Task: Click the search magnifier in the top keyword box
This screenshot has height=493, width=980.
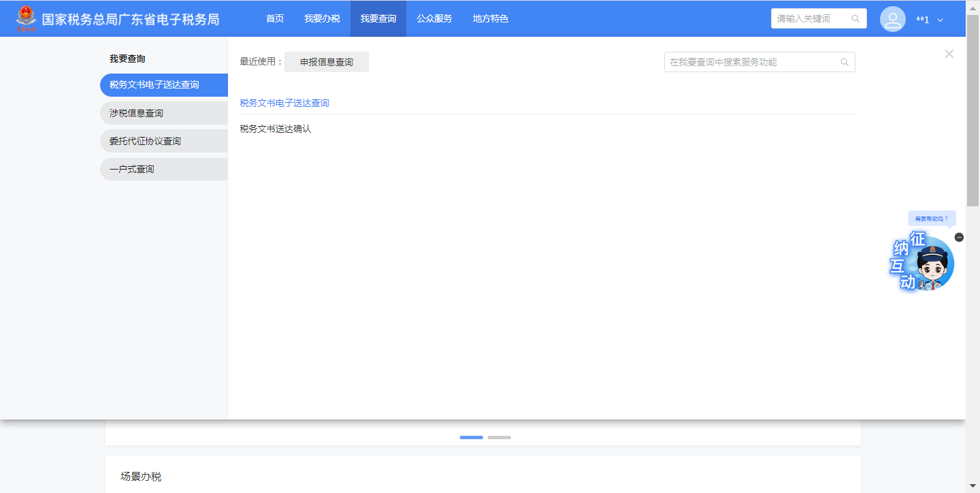Action: pos(855,19)
